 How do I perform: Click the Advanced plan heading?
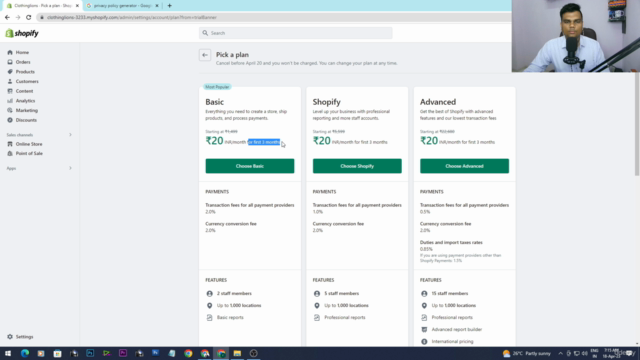[438, 102]
